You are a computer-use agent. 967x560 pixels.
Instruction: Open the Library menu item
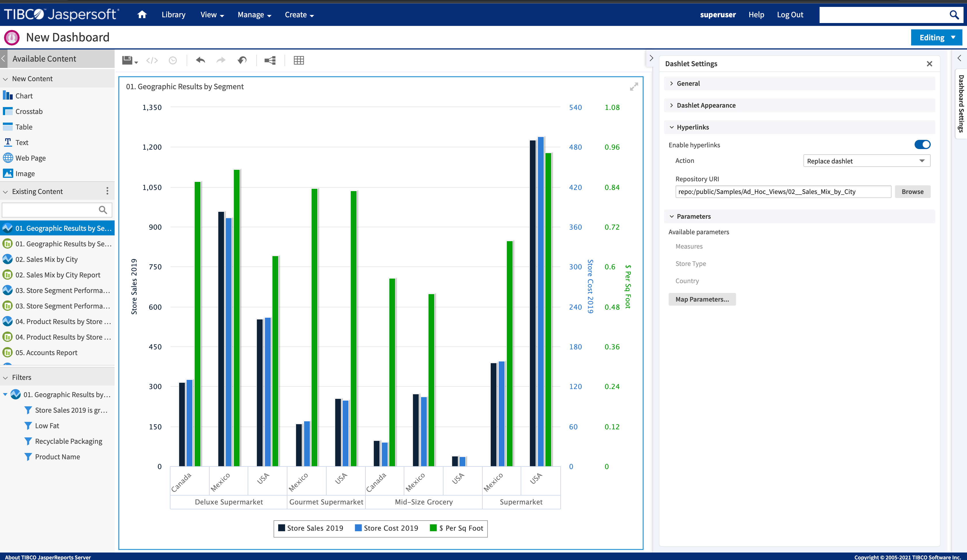tap(173, 15)
